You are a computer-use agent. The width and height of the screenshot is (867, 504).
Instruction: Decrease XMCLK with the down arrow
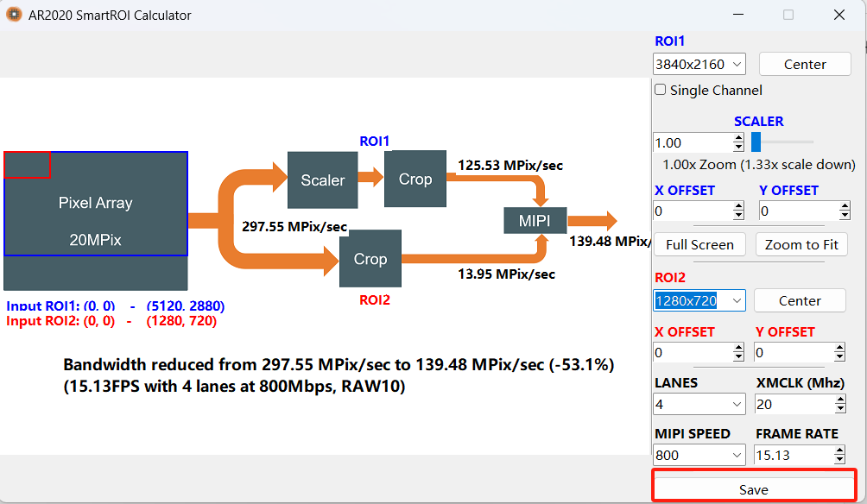tap(840, 408)
